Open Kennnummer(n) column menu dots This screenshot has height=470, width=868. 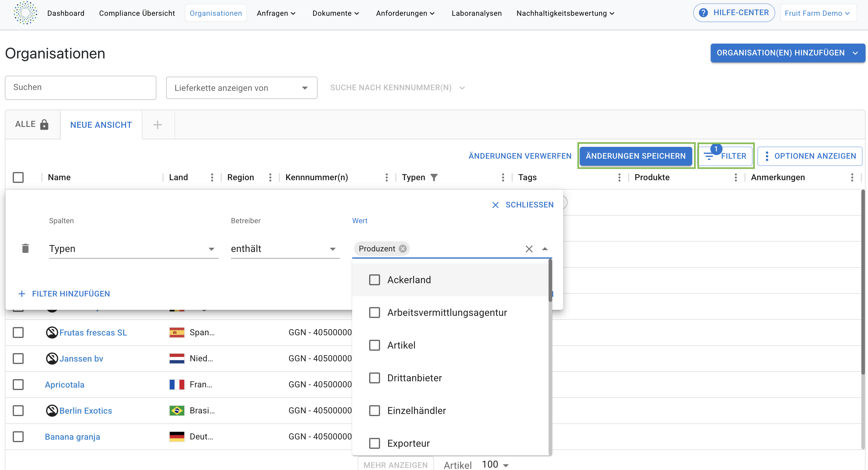click(386, 177)
